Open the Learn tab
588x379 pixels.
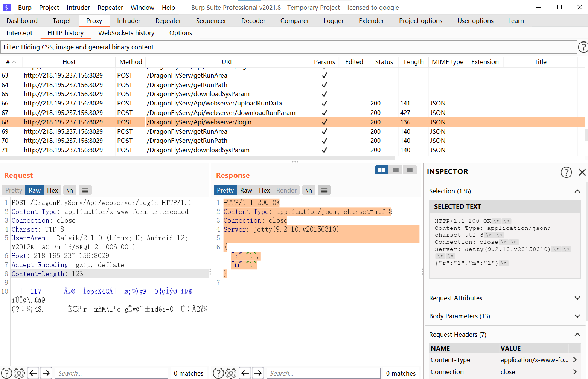click(516, 21)
